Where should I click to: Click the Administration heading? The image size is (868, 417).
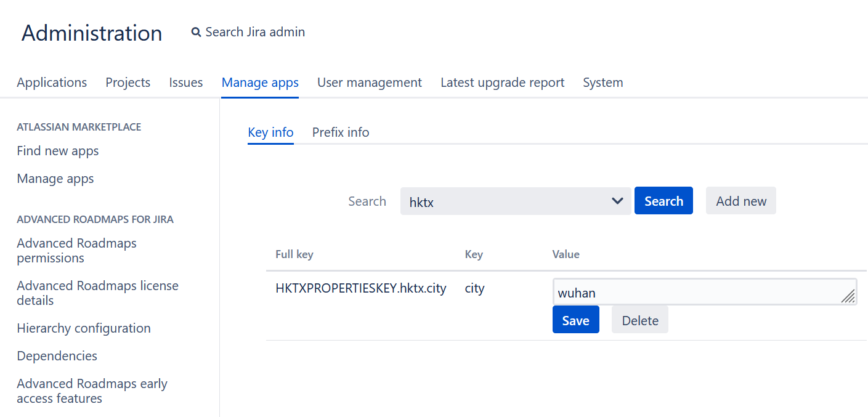(x=92, y=33)
